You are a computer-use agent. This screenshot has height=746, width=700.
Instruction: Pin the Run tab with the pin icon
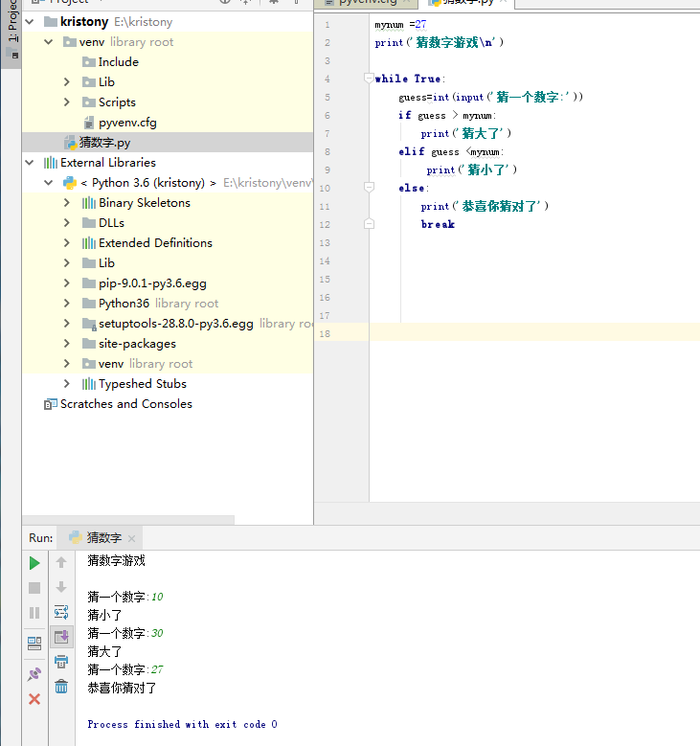[34, 674]
